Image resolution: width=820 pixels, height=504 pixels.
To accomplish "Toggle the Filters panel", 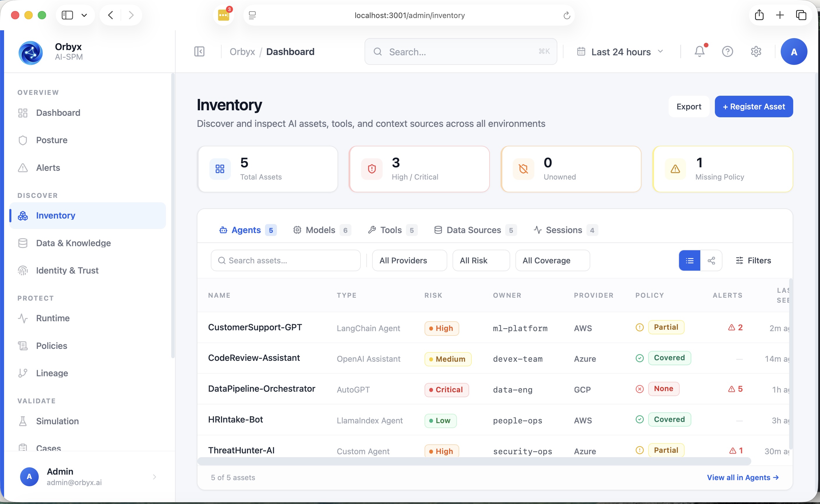I will [753, 260].
